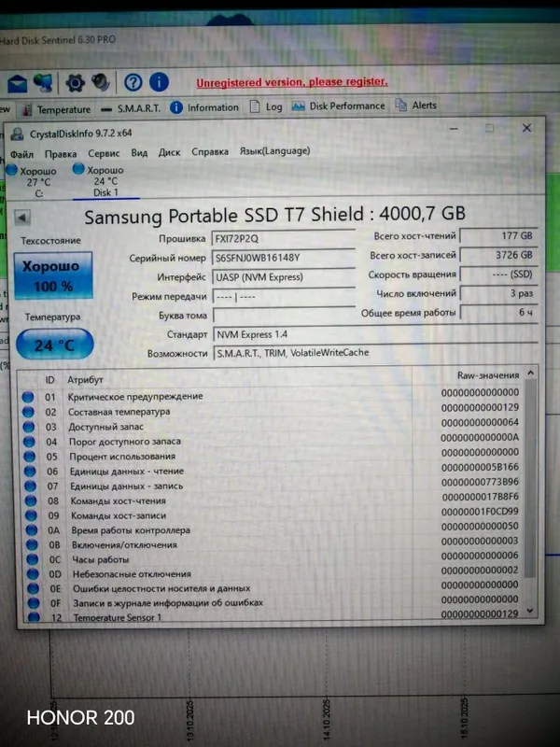Screen dimensions: 560x747
Task: Switch to the Temperature tab in Hard Disk Sentinel
Action: click(57, 109)
